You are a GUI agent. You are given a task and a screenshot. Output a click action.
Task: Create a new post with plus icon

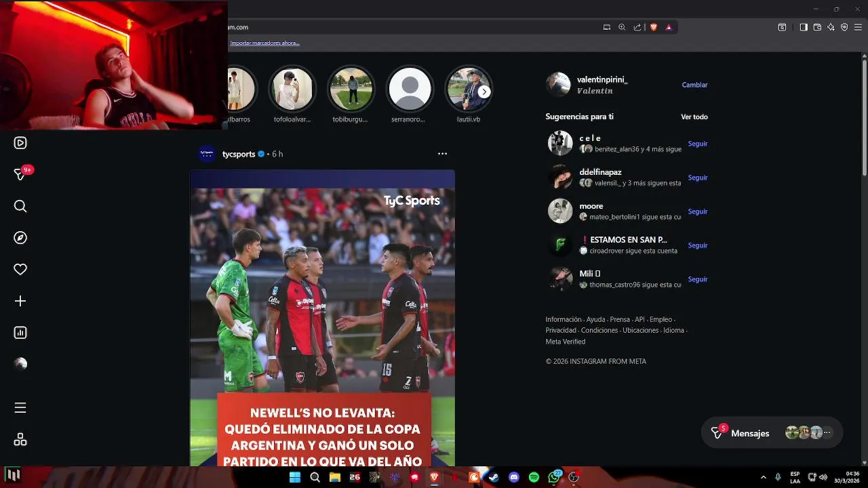[x=20, y=301]
